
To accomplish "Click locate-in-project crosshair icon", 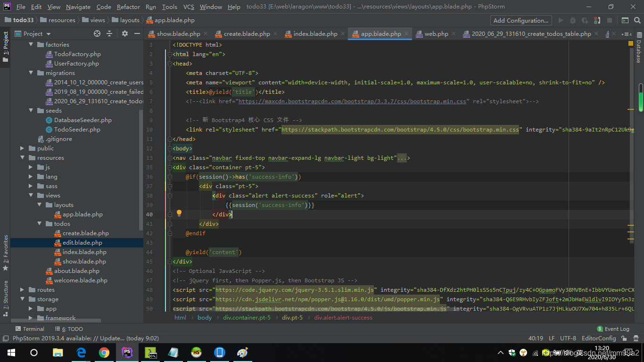I will (97, 33).
